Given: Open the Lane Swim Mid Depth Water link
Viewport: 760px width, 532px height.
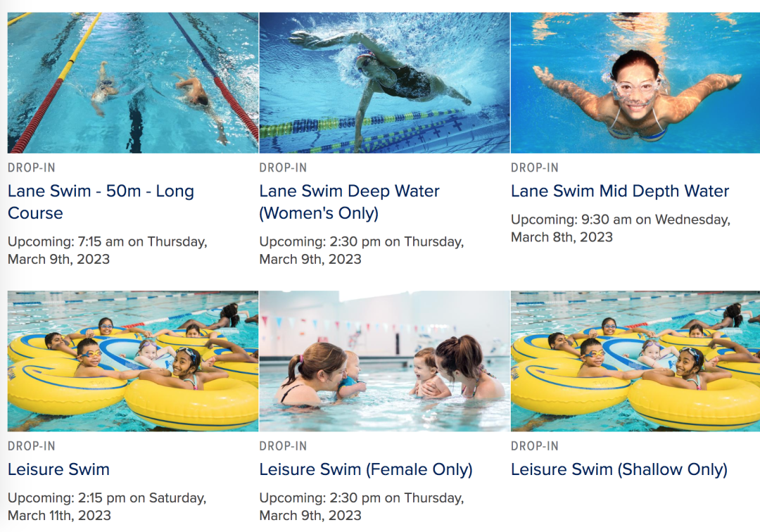Looking at the screenshot, I should (619, 191).
